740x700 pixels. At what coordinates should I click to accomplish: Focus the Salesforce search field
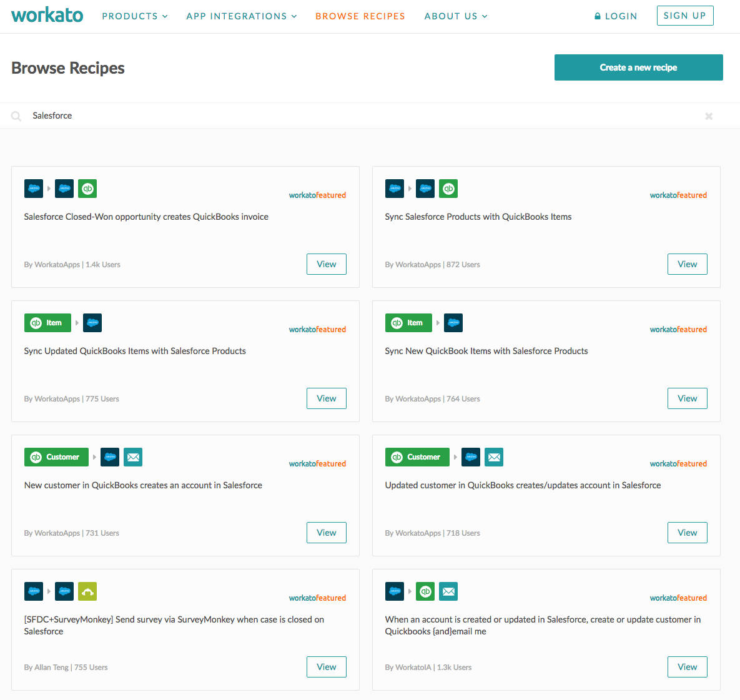coord(363,116)
